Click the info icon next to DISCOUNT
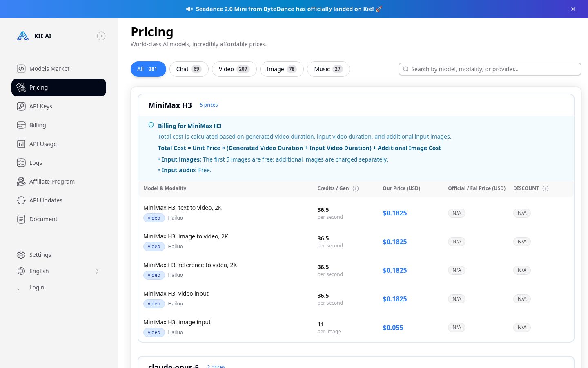The width and height of the screenshot is (588, 368). pyautogui.click(x=546, y=188)
